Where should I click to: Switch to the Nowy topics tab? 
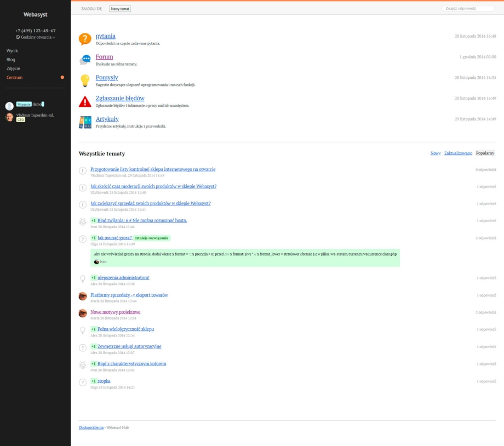[x=435, y=153]
